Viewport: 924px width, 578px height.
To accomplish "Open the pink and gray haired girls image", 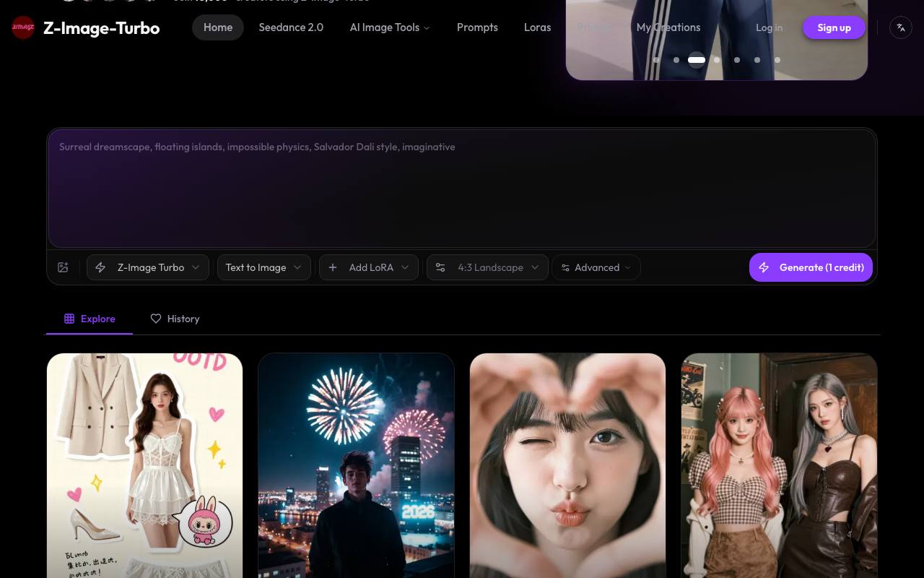I will (779, 465).
